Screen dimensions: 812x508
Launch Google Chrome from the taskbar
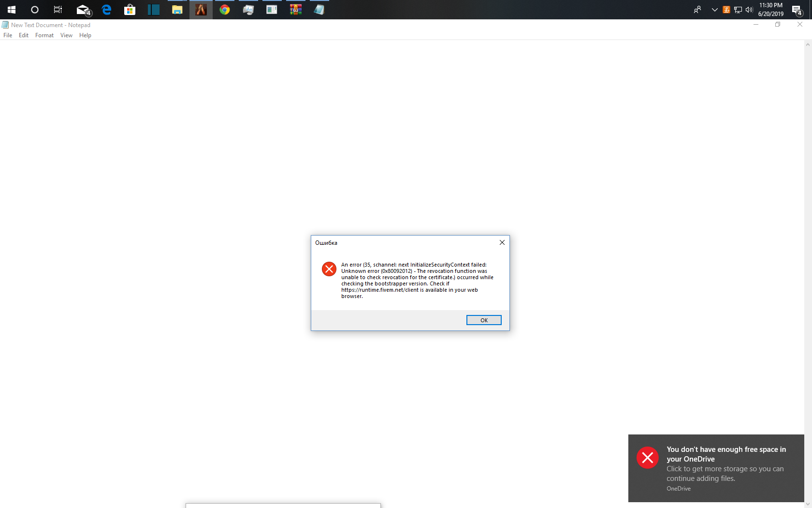(224, 10)
